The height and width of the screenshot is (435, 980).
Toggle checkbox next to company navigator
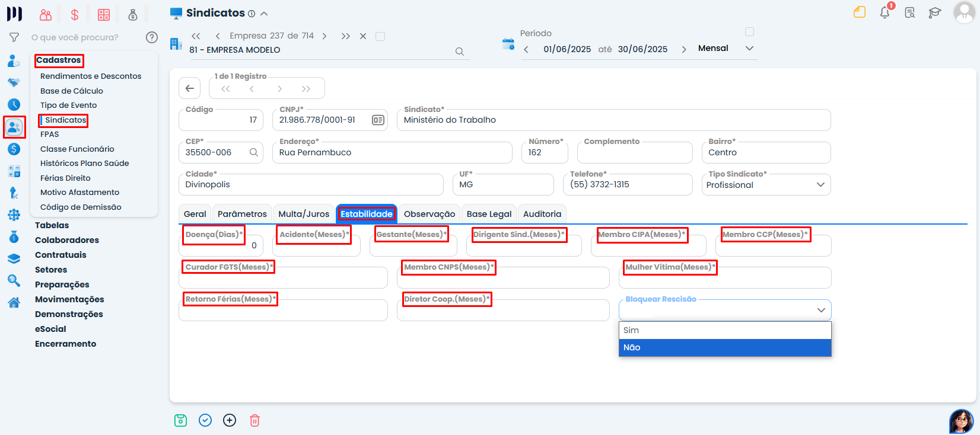click(x=380, y=36)
